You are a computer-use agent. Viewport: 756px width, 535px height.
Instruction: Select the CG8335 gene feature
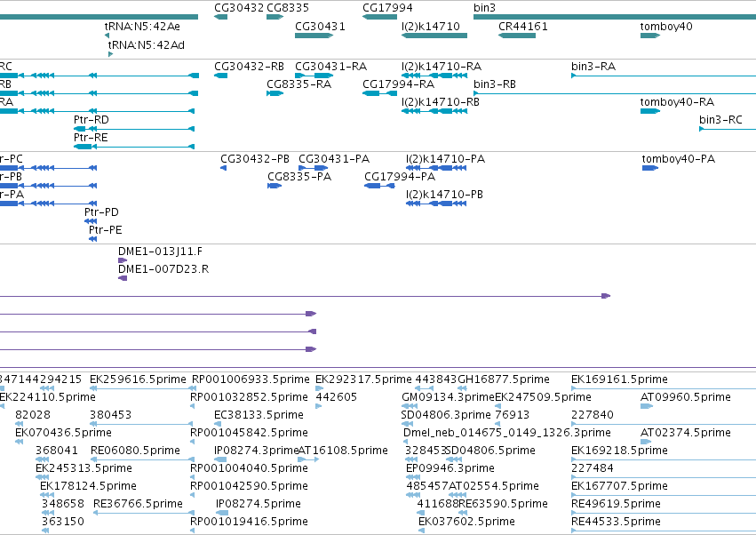pos(275,17)
